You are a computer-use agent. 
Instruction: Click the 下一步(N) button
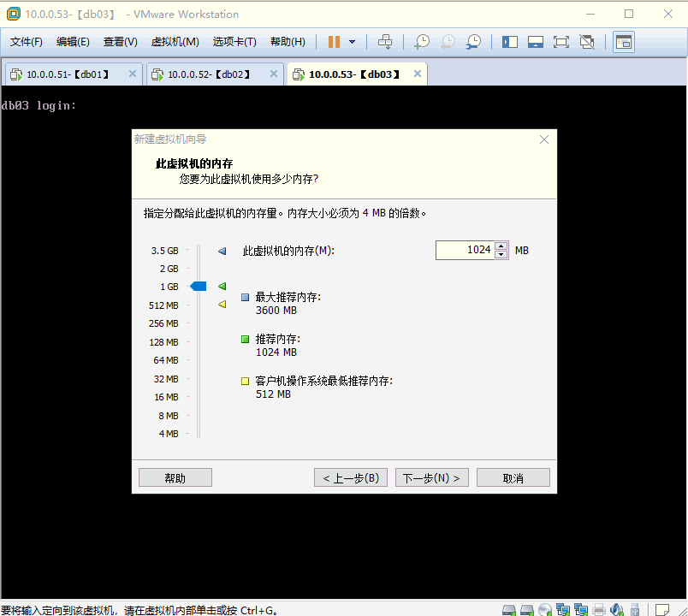tap(431, 477)
